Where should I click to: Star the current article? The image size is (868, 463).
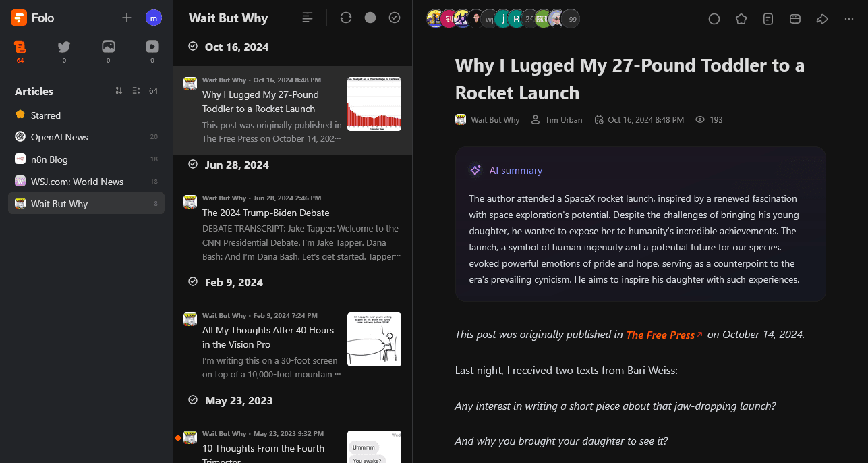[741, 19]
